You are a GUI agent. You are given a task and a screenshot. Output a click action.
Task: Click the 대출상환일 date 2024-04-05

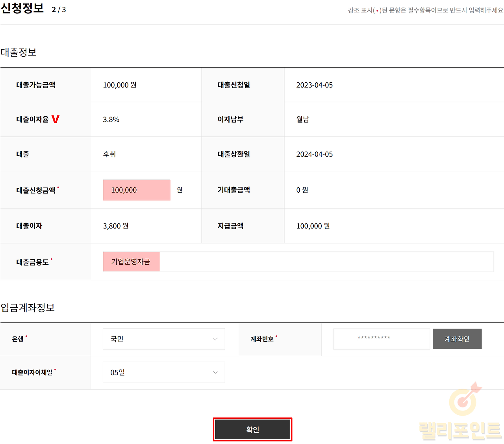[x=314, y=154]
